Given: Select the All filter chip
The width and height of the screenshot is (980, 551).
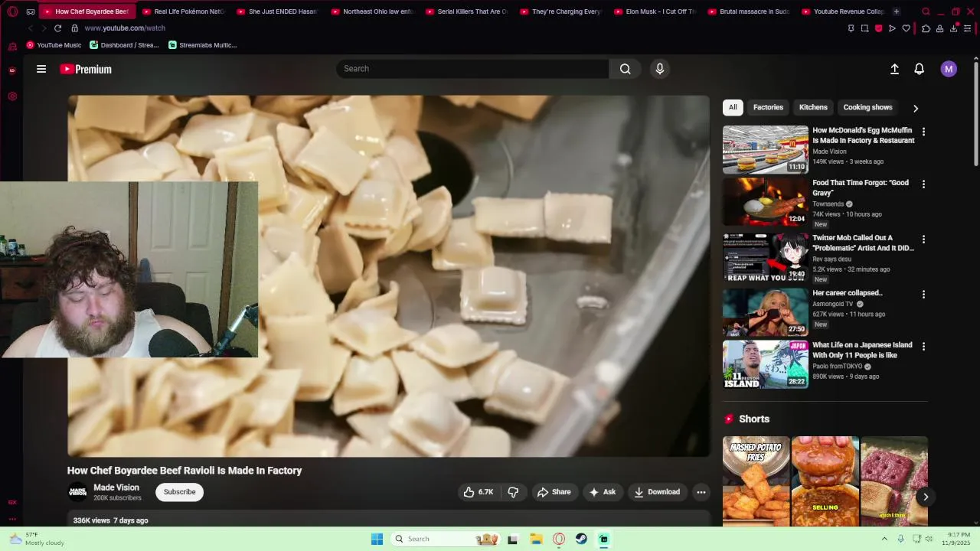Looking at the screenshot, I should (733, 107).
